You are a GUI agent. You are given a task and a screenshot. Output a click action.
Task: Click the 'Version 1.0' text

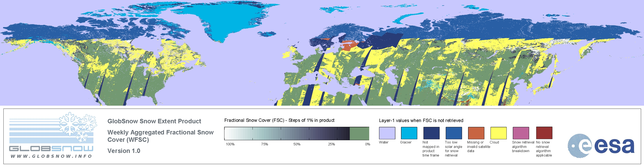(x=124, y=151)
